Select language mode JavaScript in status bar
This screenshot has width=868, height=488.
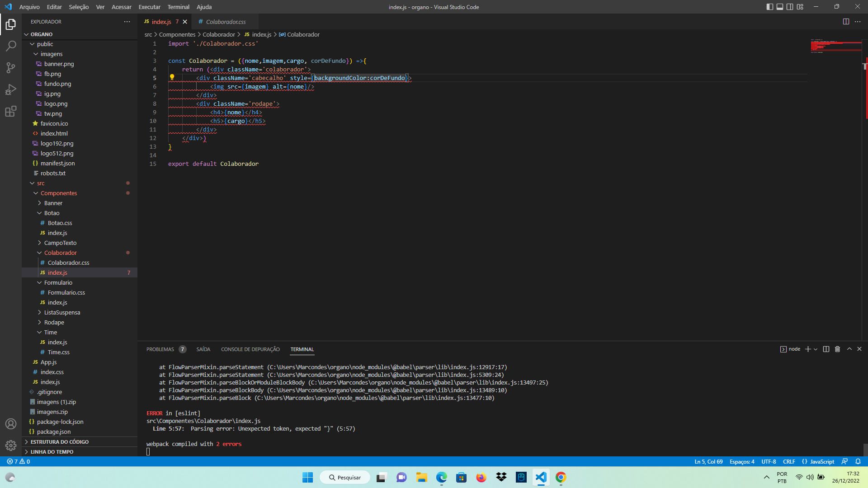tap(818, 462)
